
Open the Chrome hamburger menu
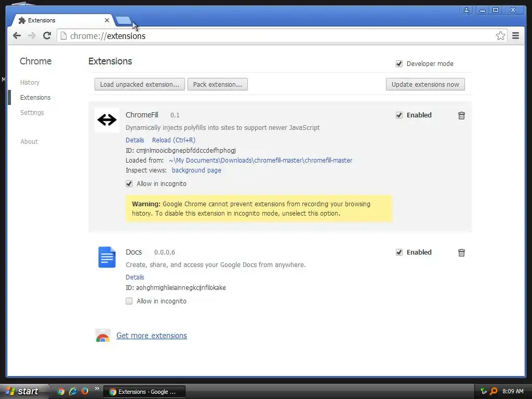click(x=515, y=36)
